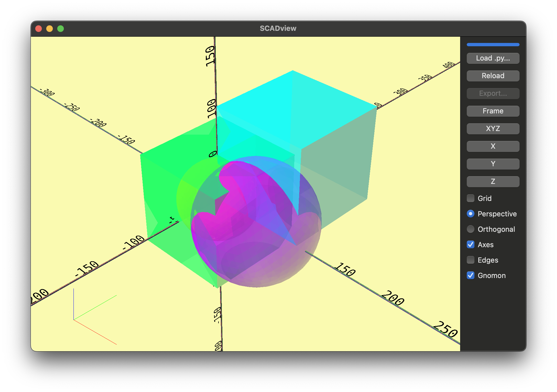This screenshot has height=392, width=557.
Task: Select the Orthogonal projection radio button
Action: point(470,229)
